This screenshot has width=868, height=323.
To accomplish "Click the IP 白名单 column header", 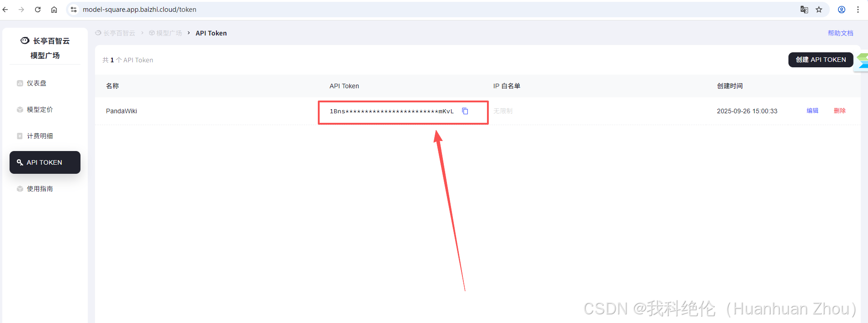I will pos(507,86).
